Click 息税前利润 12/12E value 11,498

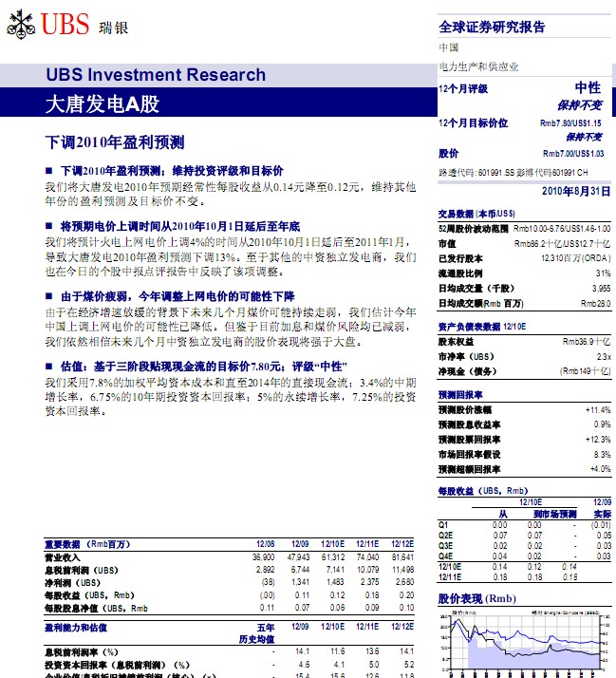tap(402, 570)
